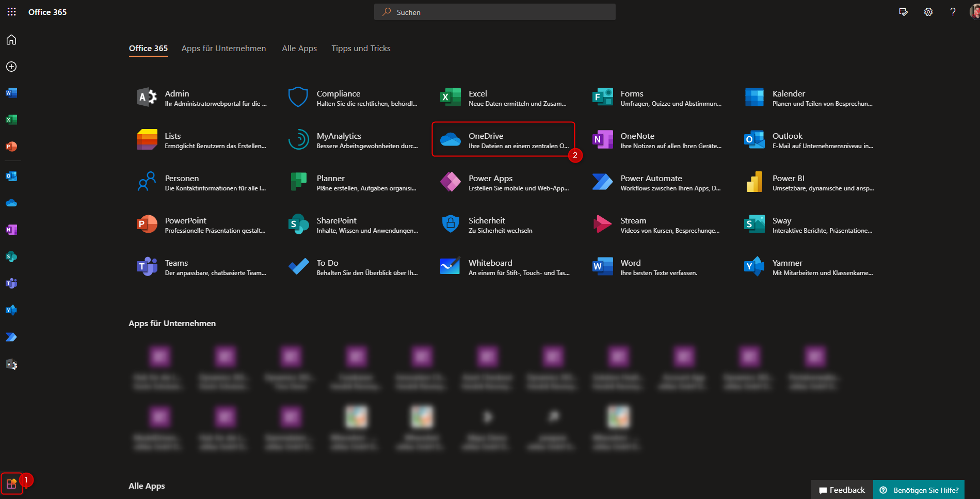
Task: Click the Suchen search field
Action: click(x=494, y=12)
